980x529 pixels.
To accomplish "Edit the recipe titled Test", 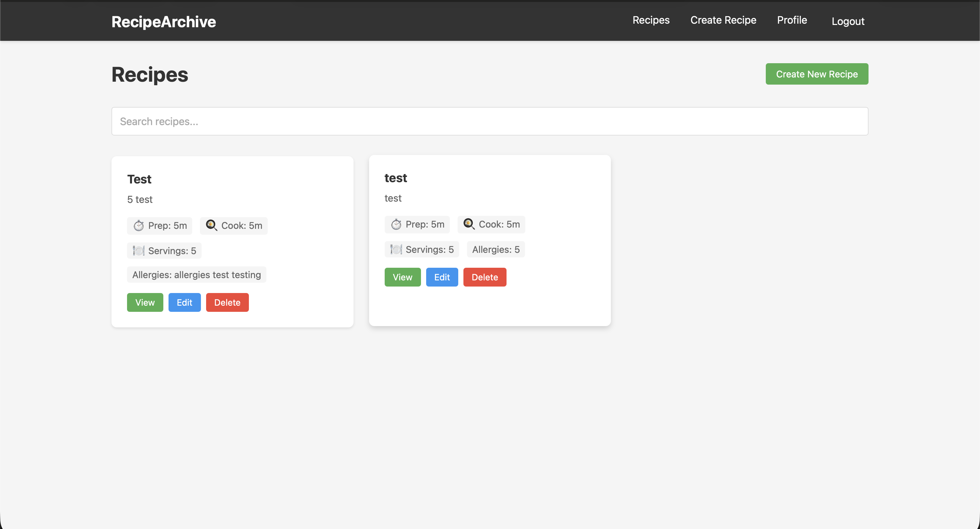I will 184,302.
